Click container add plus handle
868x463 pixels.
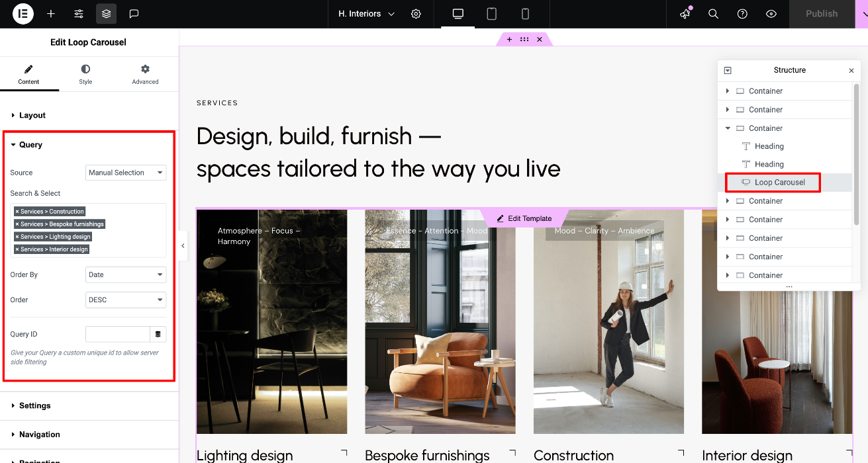(x=509, y=40)
